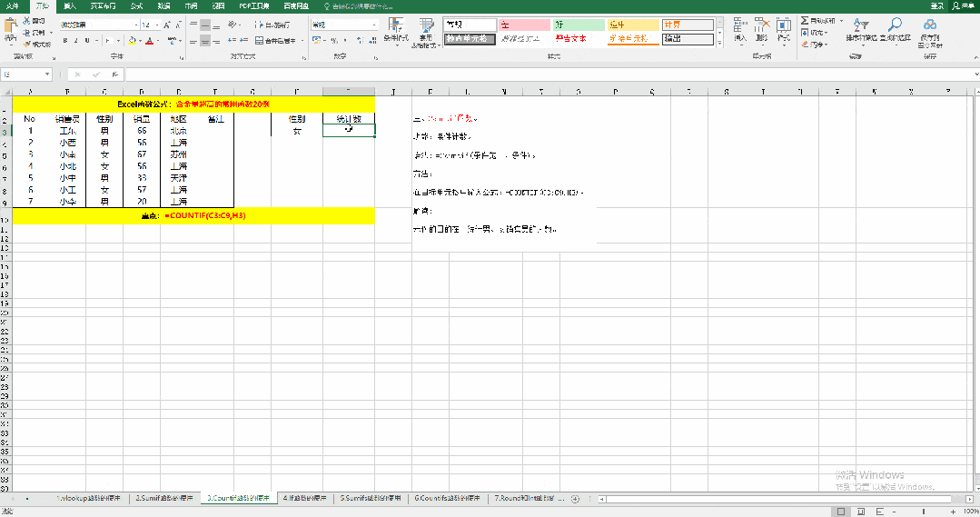Open the Insert ribbon tab
The width and height of the screenshot is (980, 517).
pos(70,6)
